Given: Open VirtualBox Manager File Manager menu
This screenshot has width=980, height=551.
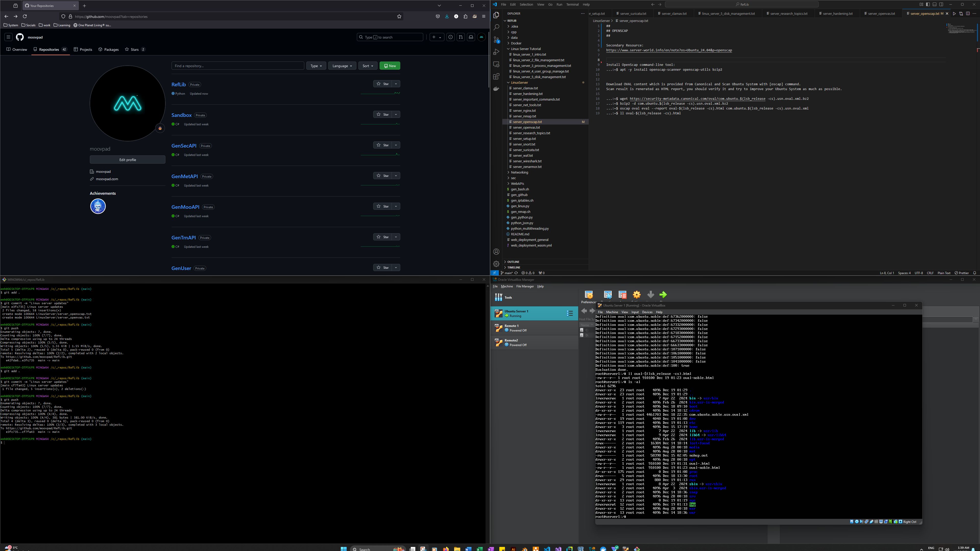Looking at the screenshot, I should pyautogui.click(x=525, y=286).
